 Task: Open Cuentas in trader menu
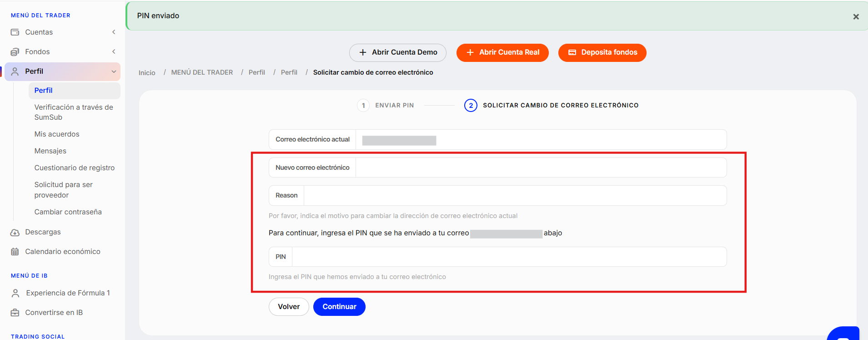click(x=63, y=32)
